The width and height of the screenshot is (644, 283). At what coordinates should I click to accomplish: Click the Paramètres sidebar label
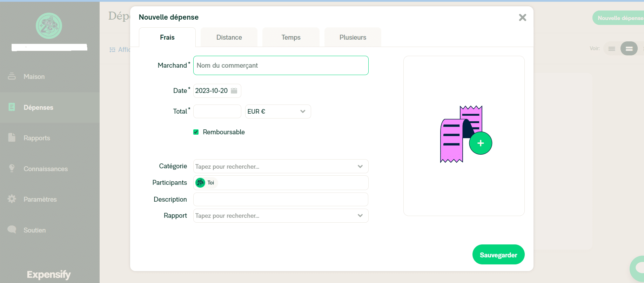[40, 199]
